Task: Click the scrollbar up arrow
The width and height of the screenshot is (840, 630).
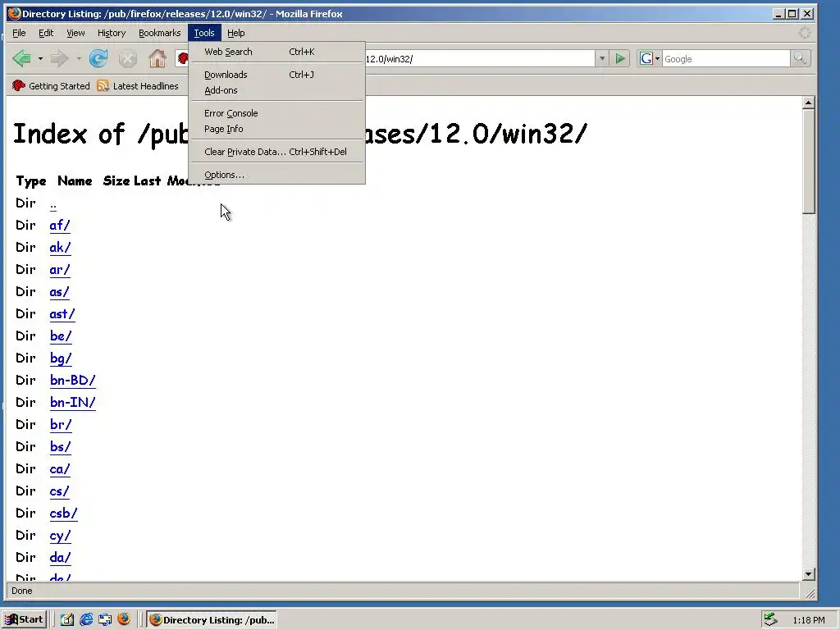Action: [x=809, y=103]
